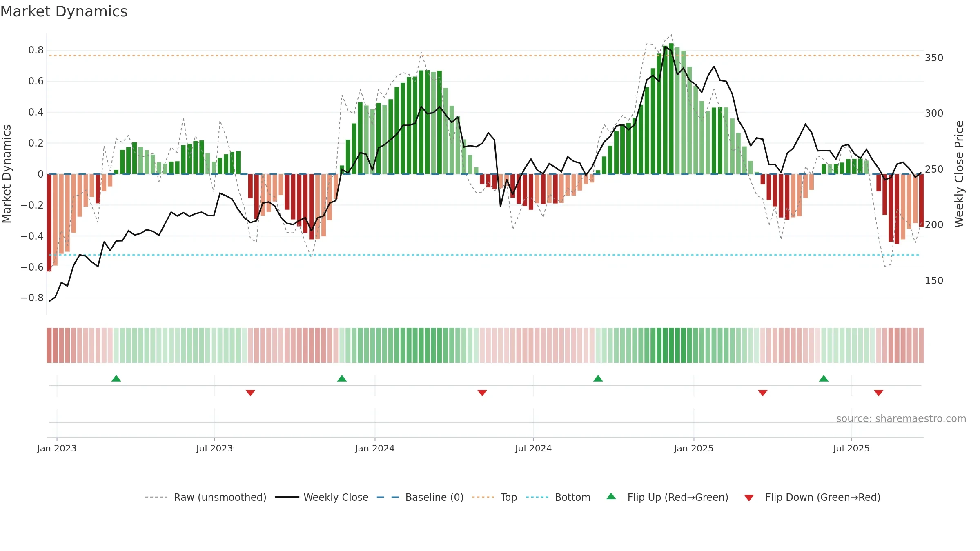The image size is (980, 551).
Task: Click the 300 price axis tick label
Action: 934,113
